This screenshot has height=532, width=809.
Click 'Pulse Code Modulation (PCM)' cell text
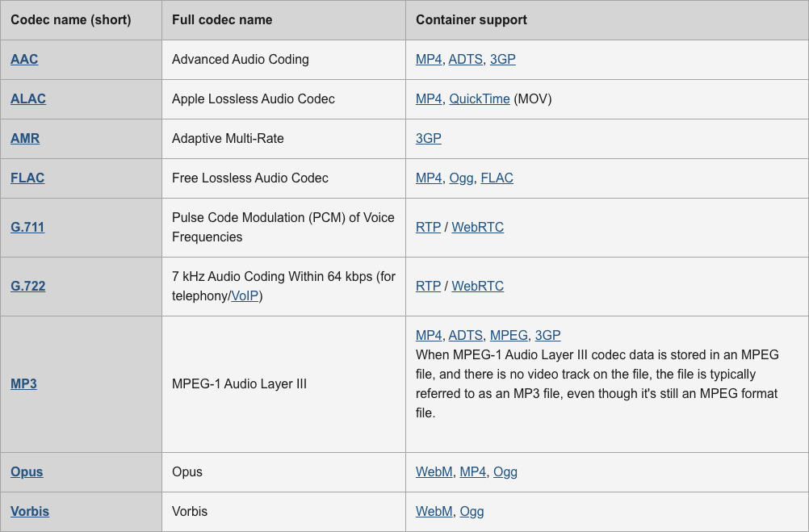point(283,227)
